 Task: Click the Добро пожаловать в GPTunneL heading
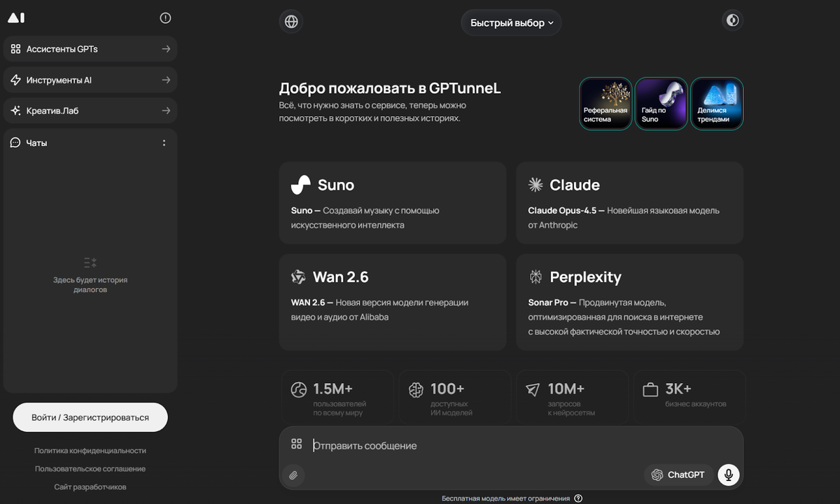[x=390, y=89]
